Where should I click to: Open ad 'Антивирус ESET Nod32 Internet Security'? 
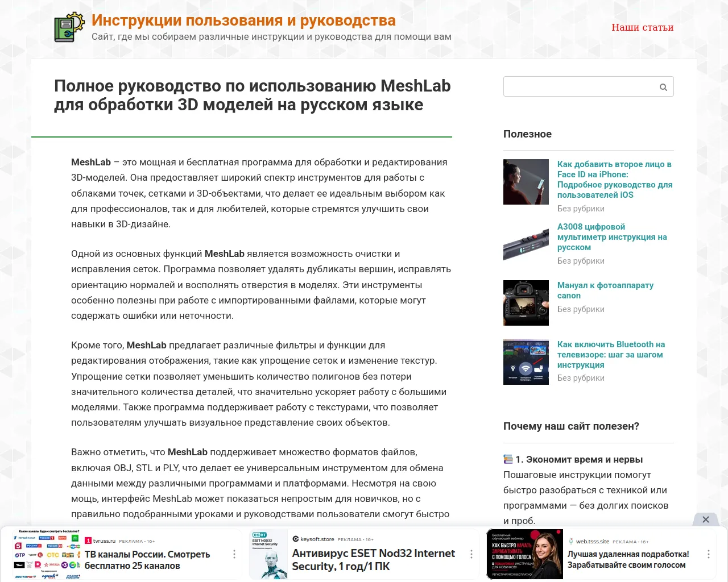[374, 560]
